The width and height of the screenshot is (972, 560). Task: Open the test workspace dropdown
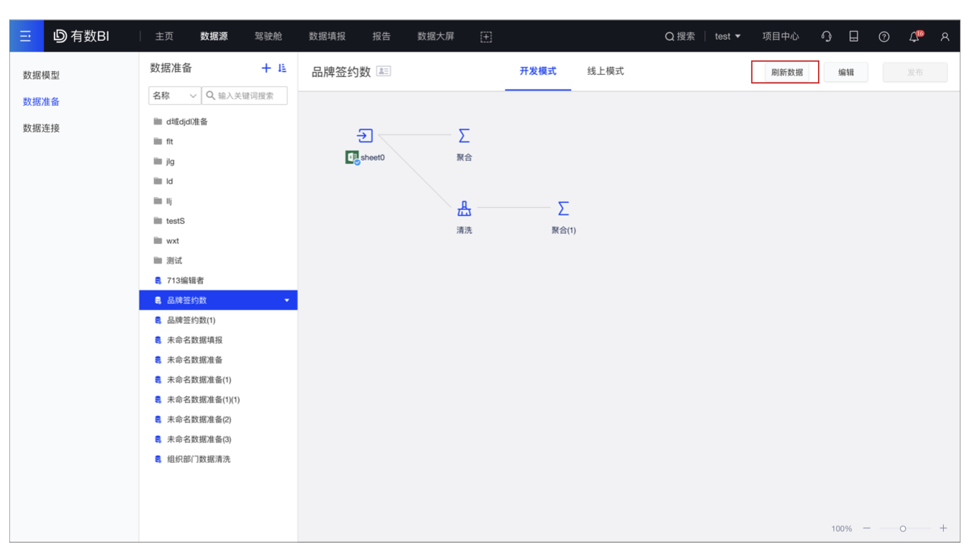tap(725, 36)
